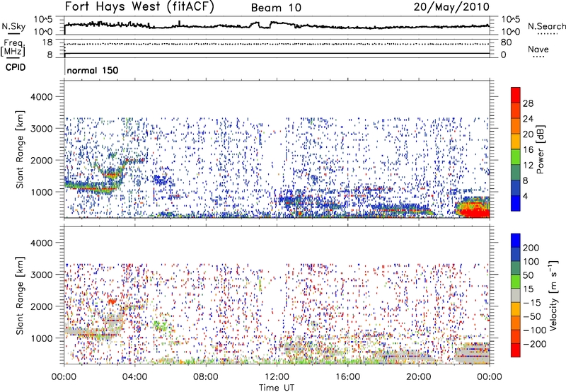Screen dimensions: 566x392
Task: Click the 'N.Sky' legend label
Action: (13, 26)
